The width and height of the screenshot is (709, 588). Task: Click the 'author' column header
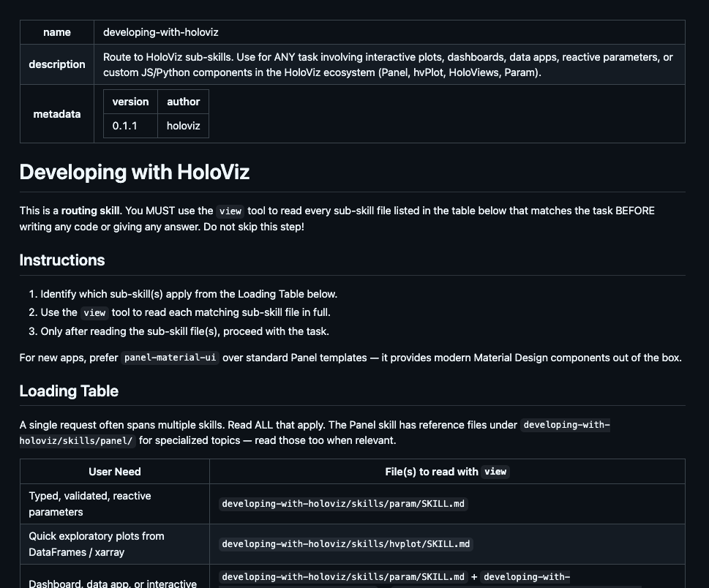(183, 102)
